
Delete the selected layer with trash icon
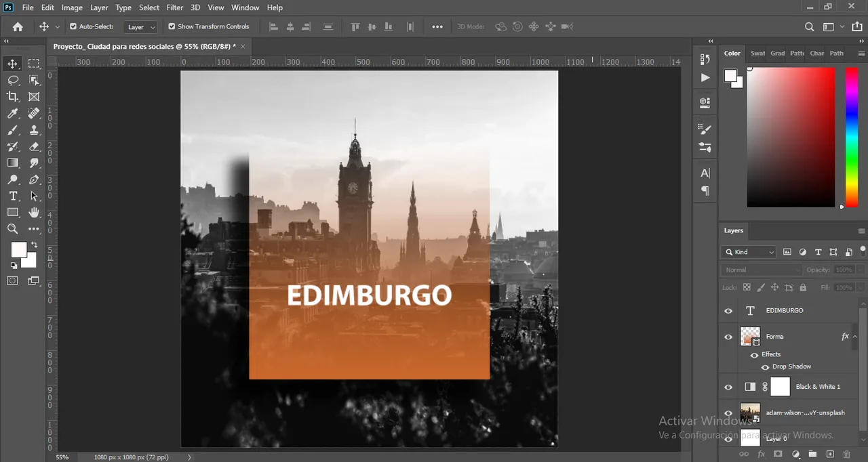click(847, 454)
